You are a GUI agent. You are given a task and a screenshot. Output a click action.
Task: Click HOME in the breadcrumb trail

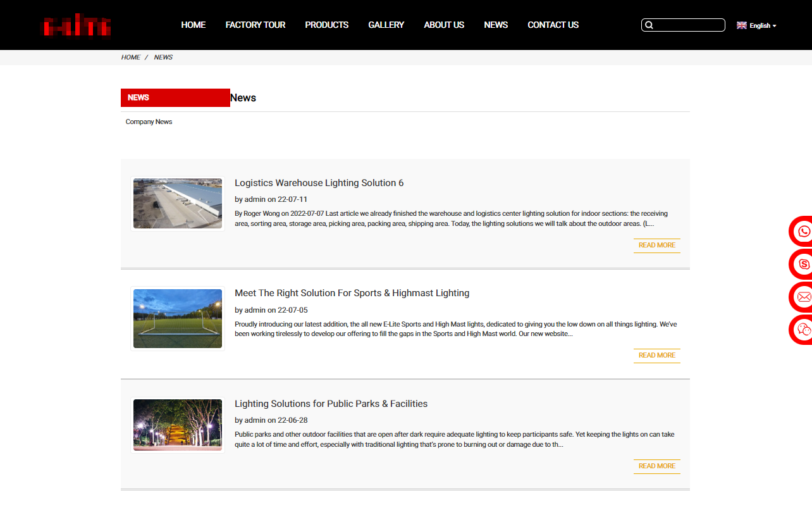point(130,57)
